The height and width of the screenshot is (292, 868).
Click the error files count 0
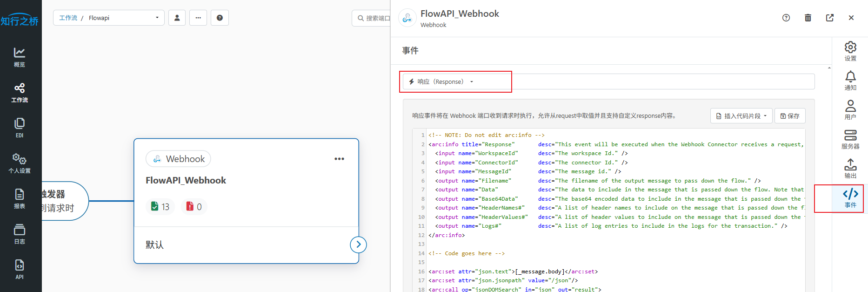[194, 207]
